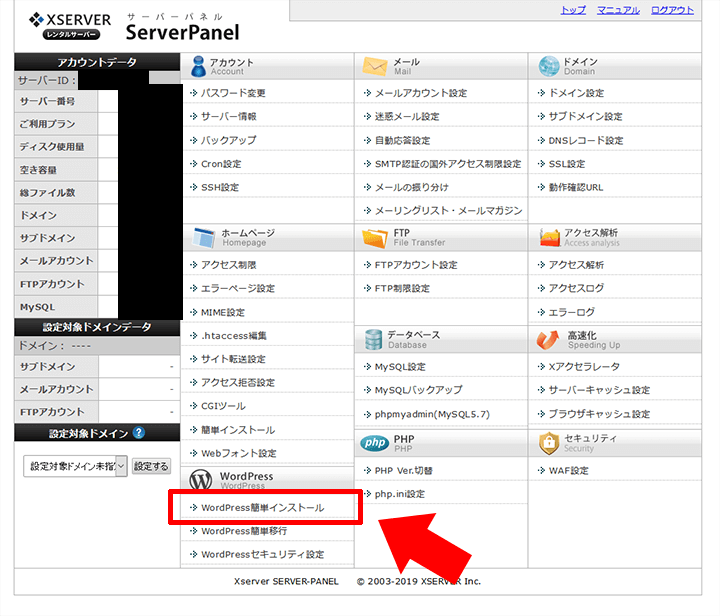Click the blue help question mark icon
The image size is (720, 616).
(x=139, y=432)
